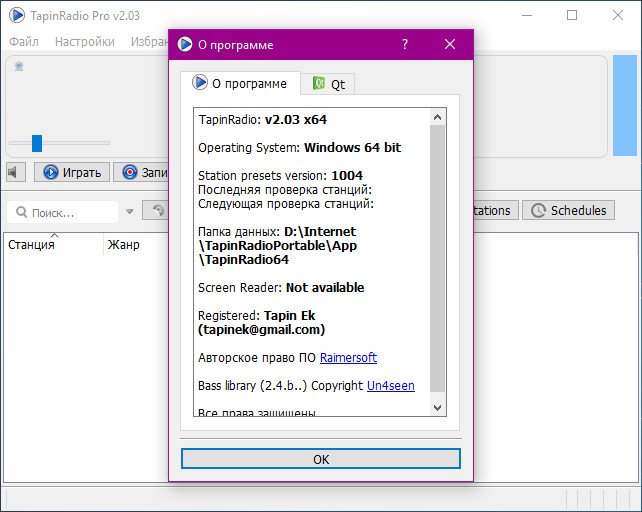Mute audio with the speaker icon
642x512 pixels.
click(x=16, y=172)
